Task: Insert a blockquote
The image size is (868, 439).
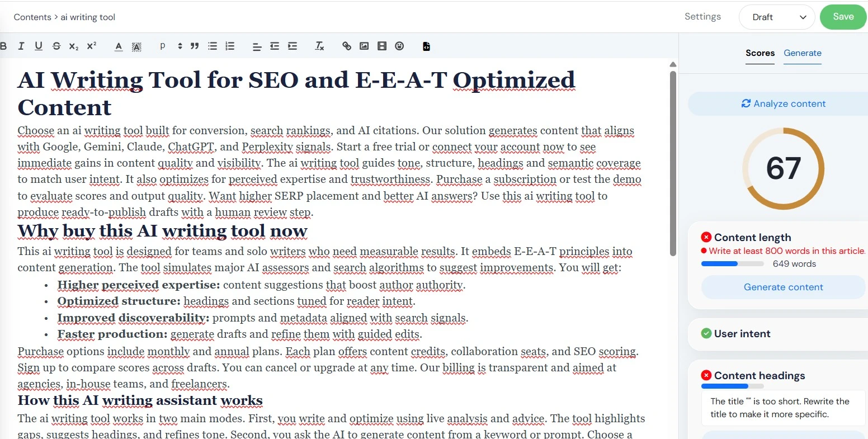Action: pyautogui.click(x=195, y=46)
